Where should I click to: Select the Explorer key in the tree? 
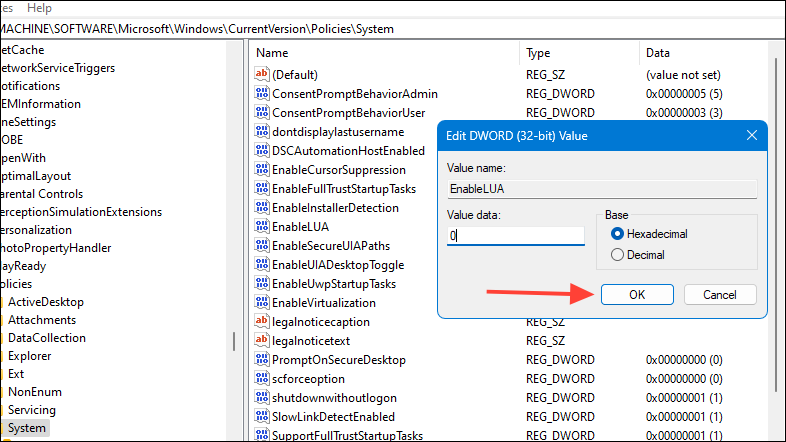[x=30, y=356]
